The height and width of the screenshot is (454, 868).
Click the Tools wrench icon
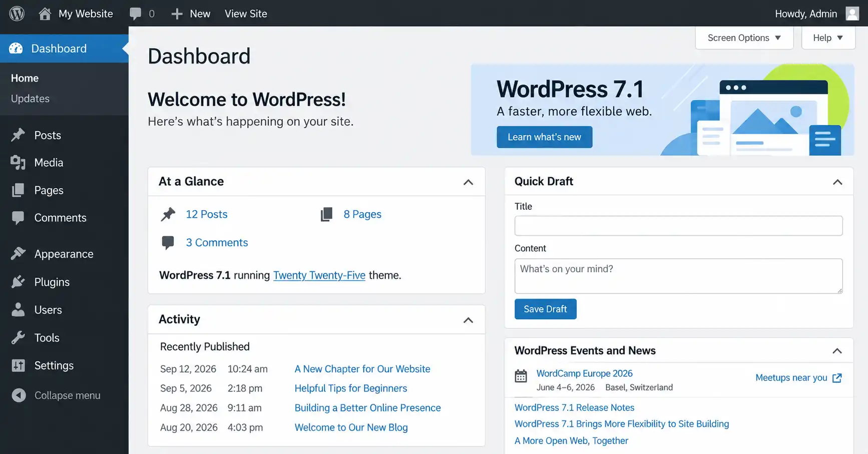[18, 338]
